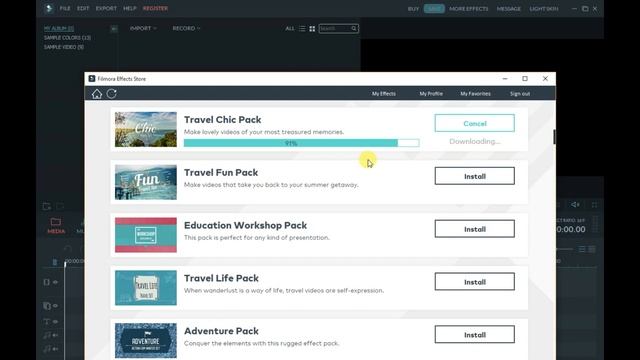Screen dimensions: 640x360
Task: Install the Travel Fun Pack
Action: [x=475, y=176]
